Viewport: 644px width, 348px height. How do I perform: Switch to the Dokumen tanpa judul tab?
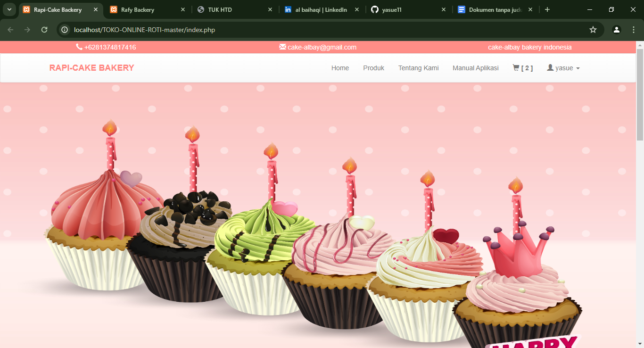coord(495,9)
